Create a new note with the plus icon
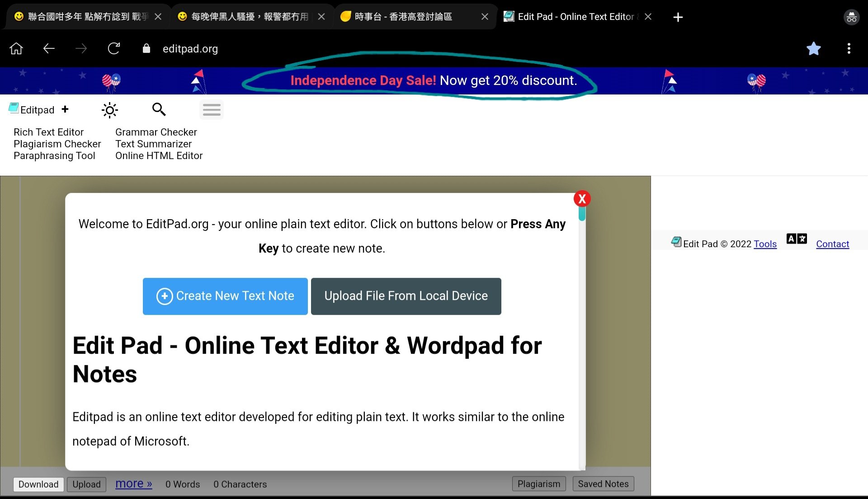Viewport: 868px width, 499px height. point(65,109)
